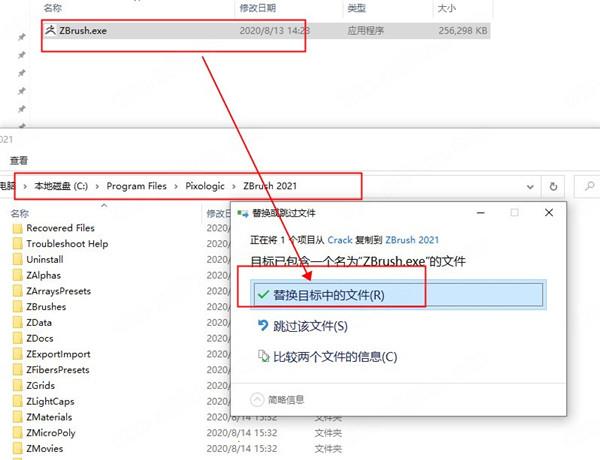Click folder icon beside ZMovies
The height and width of the screenshot is (460, 600).
click(18, 449)
